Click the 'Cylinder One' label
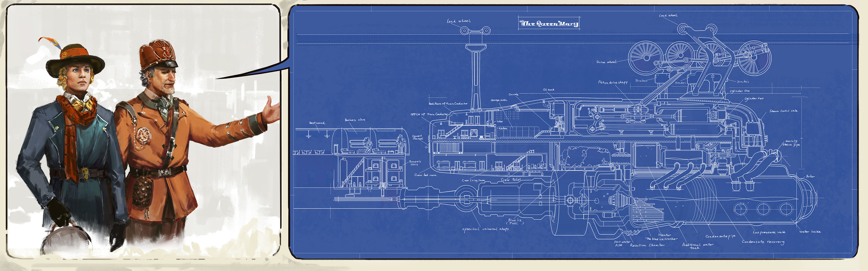This screenshot has width=868, height=271. (x=740, y=91)
